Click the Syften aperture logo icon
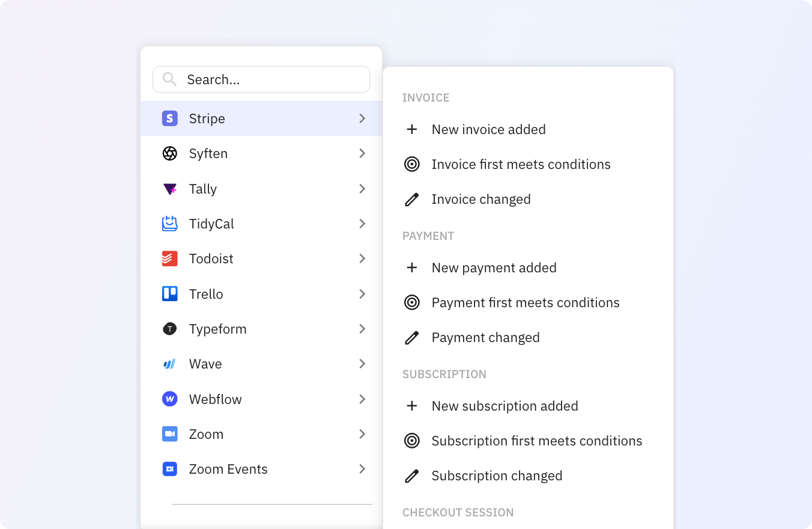The image size is (812, 529). 170,153
